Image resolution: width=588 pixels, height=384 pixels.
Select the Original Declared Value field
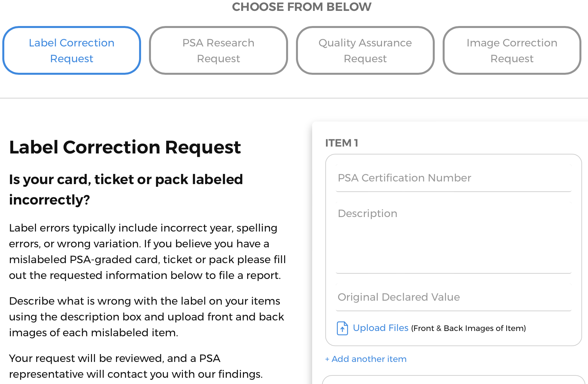pos(454,297)
